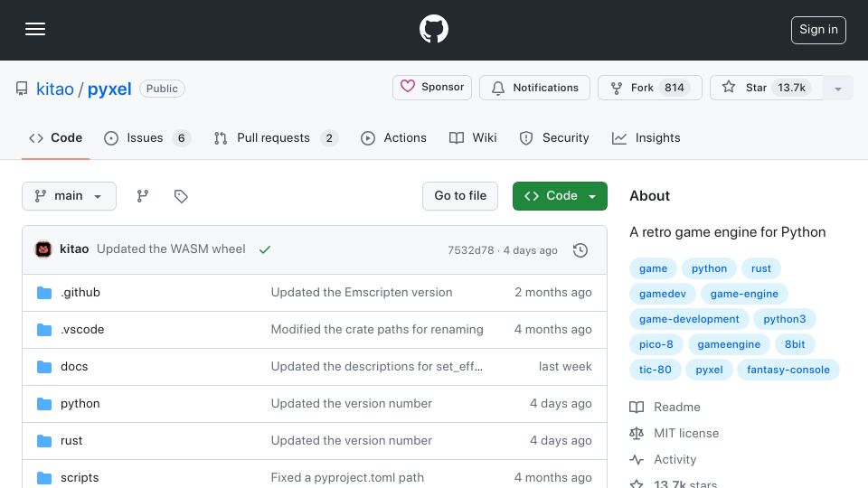Select the tic-80 topic tag
Viewport: 868px width, 488px height.
click(x=656, y=371)
